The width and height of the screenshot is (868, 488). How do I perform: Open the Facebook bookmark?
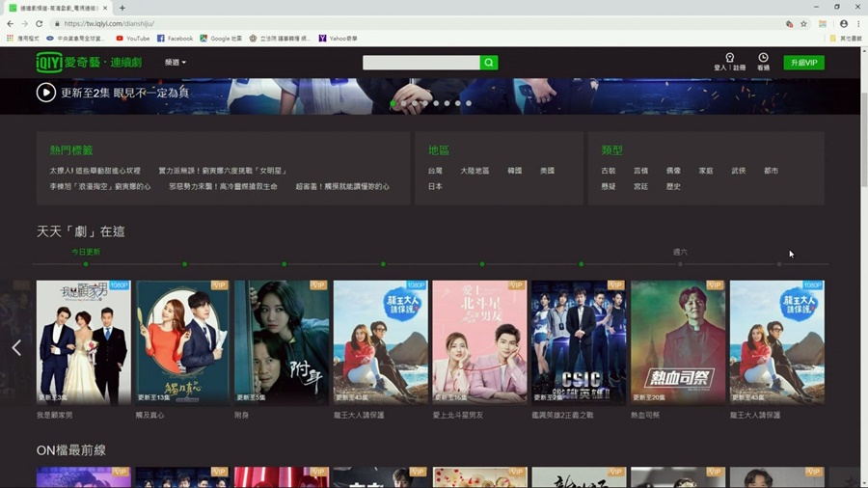(x=175, y=39)
